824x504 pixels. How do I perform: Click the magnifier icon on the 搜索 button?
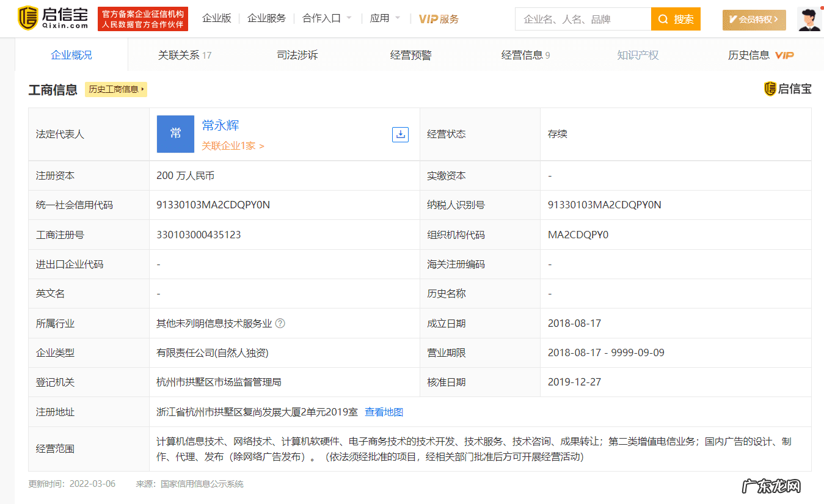663,19
